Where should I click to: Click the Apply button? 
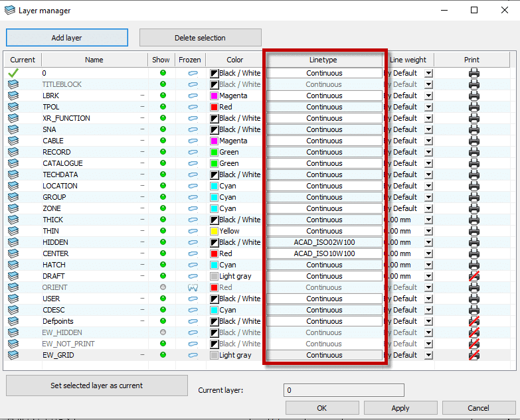[400, 408]
